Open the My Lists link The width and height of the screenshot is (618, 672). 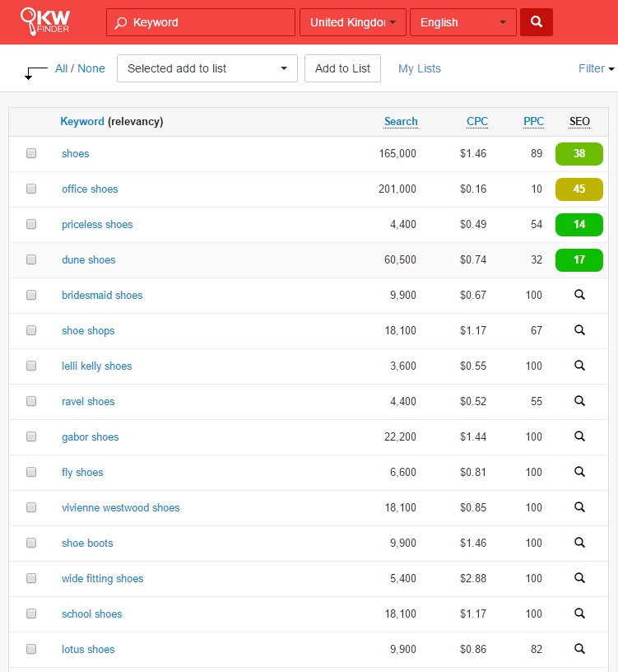[x=420, y=68]
